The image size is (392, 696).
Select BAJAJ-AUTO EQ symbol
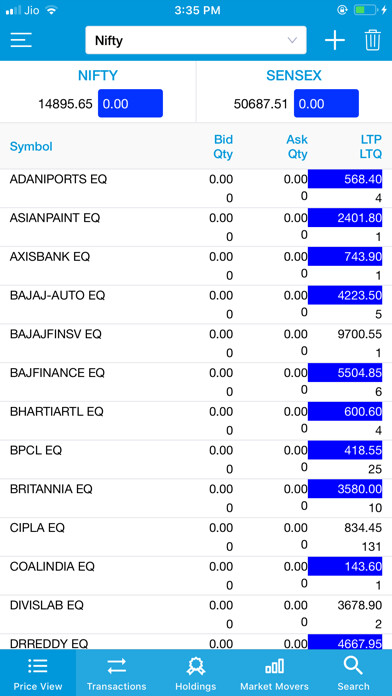57,295
